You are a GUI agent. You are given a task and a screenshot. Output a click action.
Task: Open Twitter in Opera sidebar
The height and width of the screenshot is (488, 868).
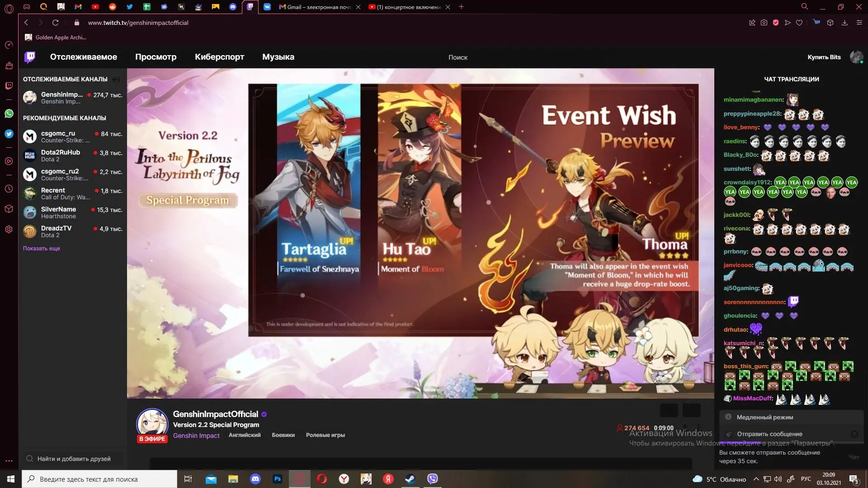(9, 134)
